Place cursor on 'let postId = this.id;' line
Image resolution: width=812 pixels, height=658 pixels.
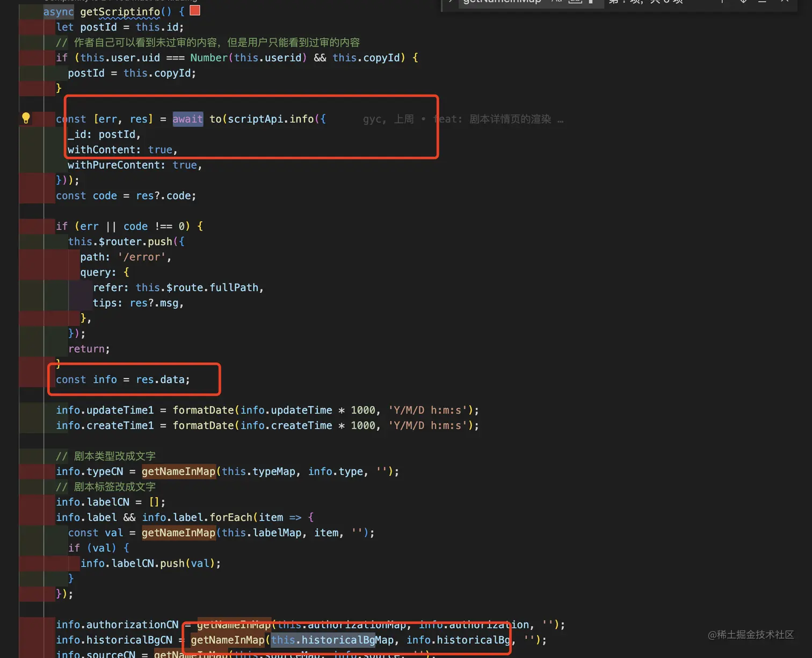[120, 27]
